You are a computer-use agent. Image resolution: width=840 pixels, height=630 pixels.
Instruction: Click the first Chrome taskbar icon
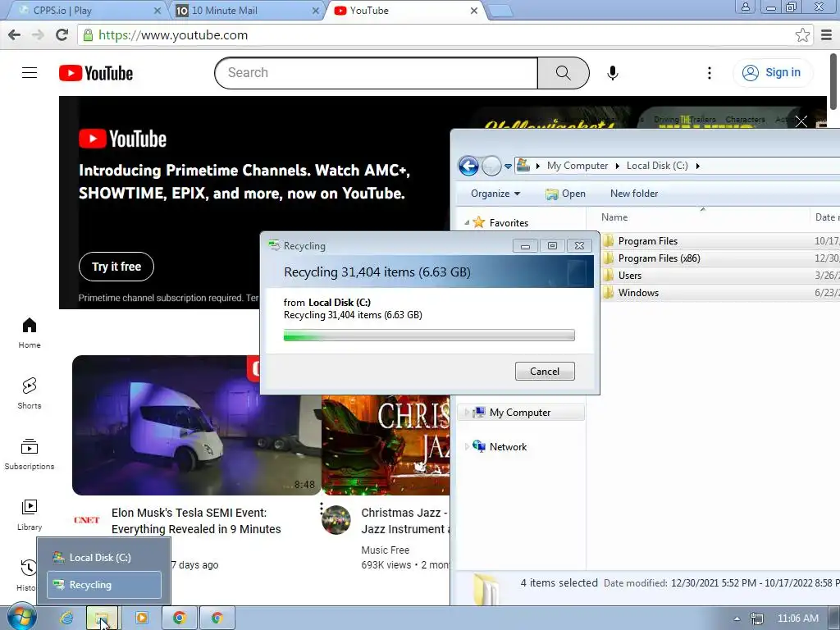180,619
